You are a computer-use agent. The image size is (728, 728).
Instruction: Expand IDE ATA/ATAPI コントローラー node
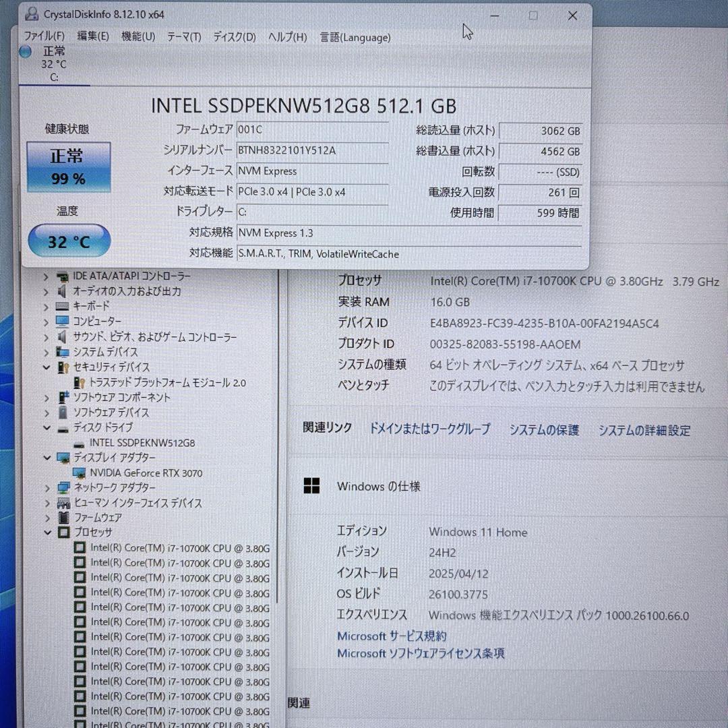[46, 277]
